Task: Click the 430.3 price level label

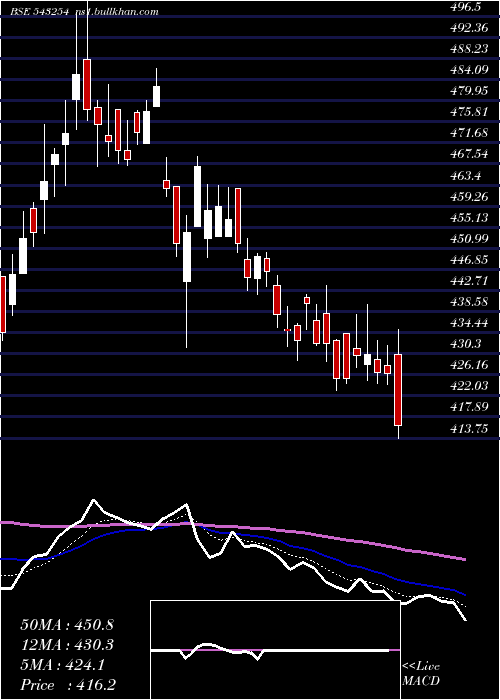Action: pyautogui.click(x=466, y=344)
